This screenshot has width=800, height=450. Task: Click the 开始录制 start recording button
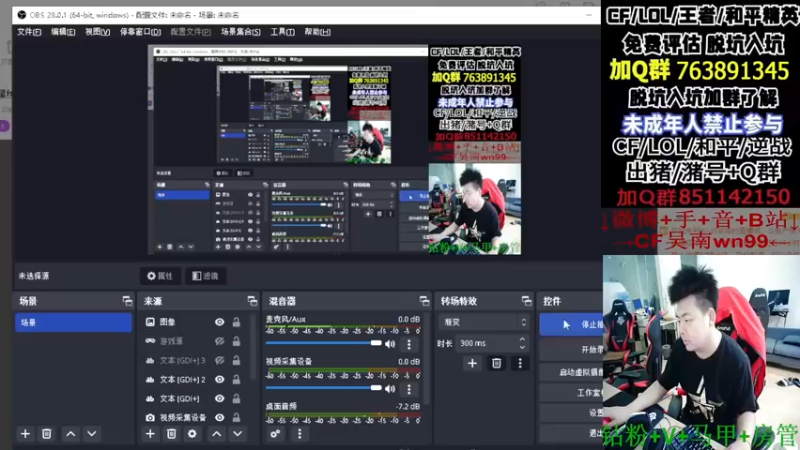(571, 349)
